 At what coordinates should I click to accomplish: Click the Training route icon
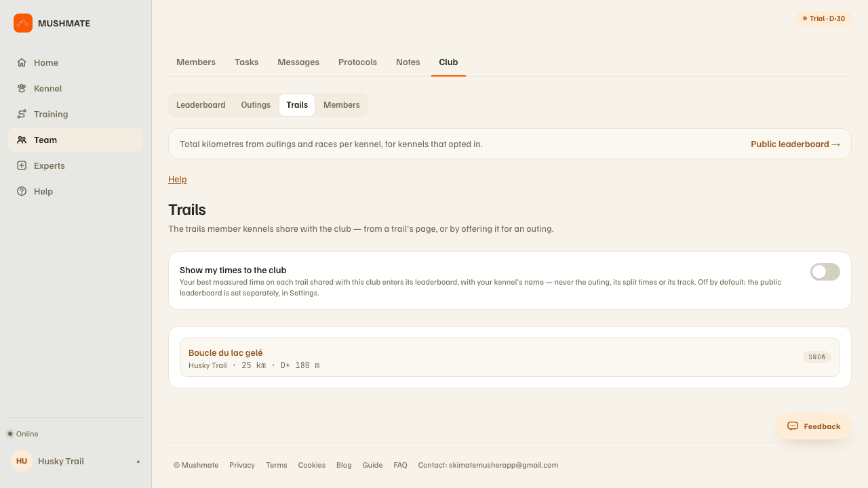click(22, 114)
